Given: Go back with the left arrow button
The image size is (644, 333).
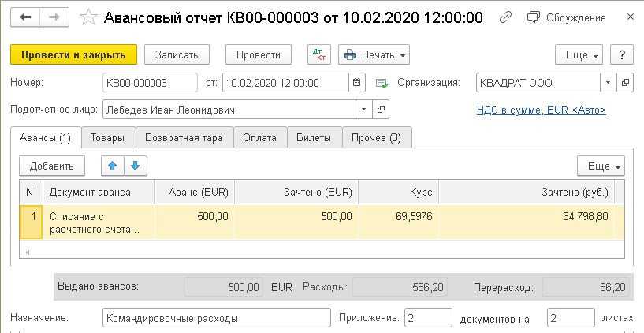Looking at the screenshot, I should pyautogui.click(x=25, y=17).
